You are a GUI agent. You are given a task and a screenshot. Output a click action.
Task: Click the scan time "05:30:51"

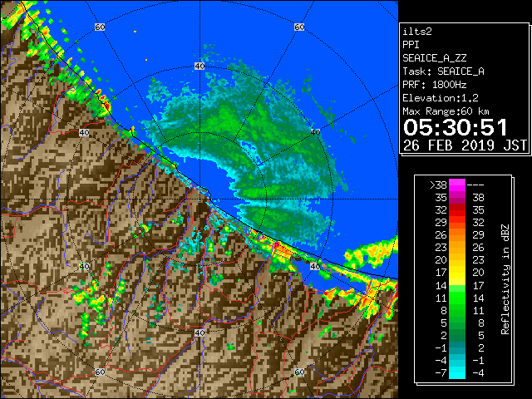[x=456, y=127]
